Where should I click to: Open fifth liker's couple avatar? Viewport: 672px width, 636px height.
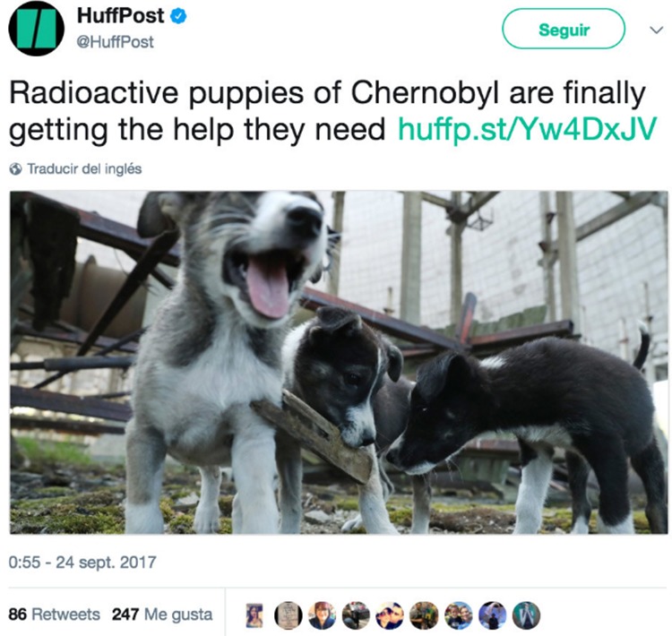390,615
